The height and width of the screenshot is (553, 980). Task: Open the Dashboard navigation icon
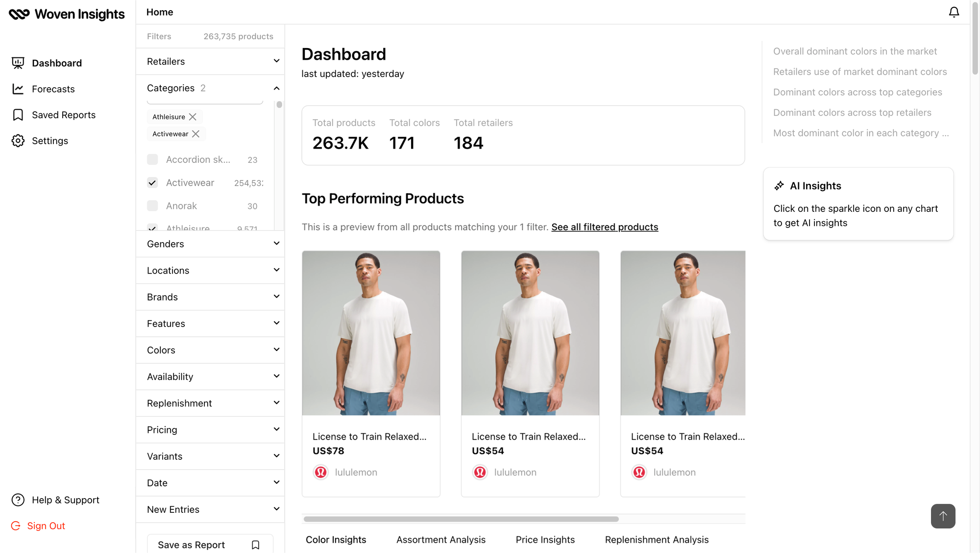18,63
